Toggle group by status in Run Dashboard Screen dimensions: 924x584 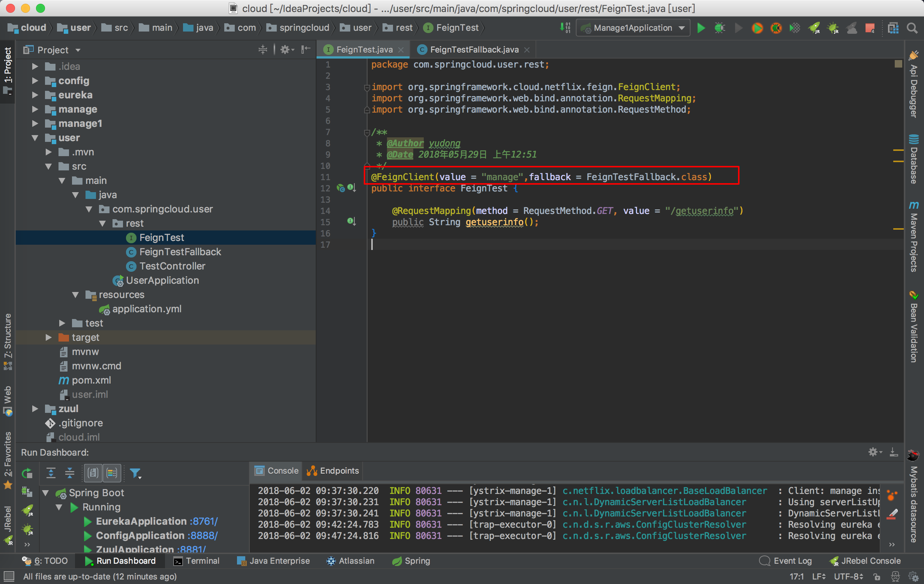tap(112, 473)
